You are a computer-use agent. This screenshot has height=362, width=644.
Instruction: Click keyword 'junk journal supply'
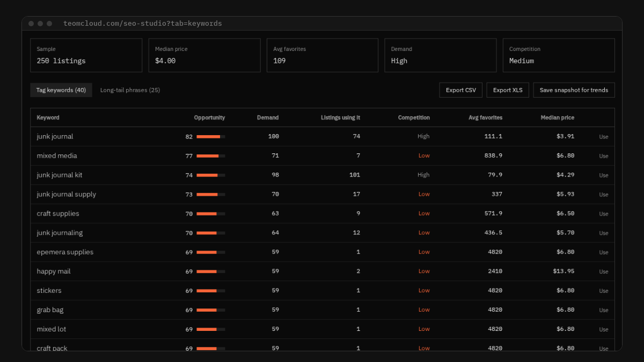coord(67,195)
